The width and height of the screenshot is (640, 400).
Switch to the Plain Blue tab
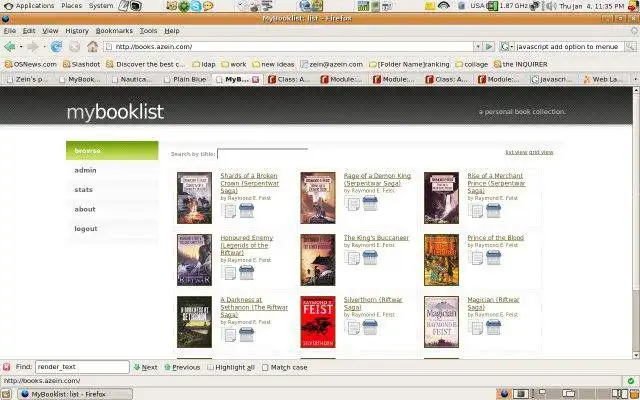[x=185, y=80]
